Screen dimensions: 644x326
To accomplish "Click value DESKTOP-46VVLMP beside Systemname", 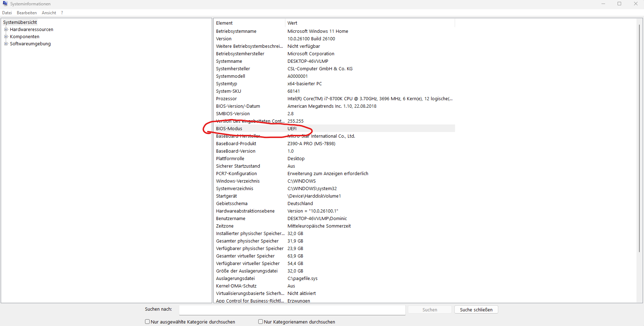I will [308, 61].
